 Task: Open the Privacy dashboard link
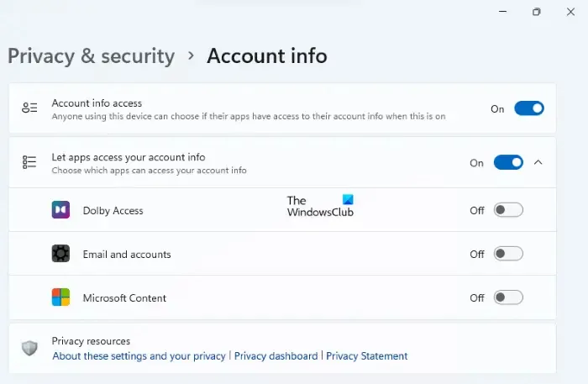(x=276, y=356)
